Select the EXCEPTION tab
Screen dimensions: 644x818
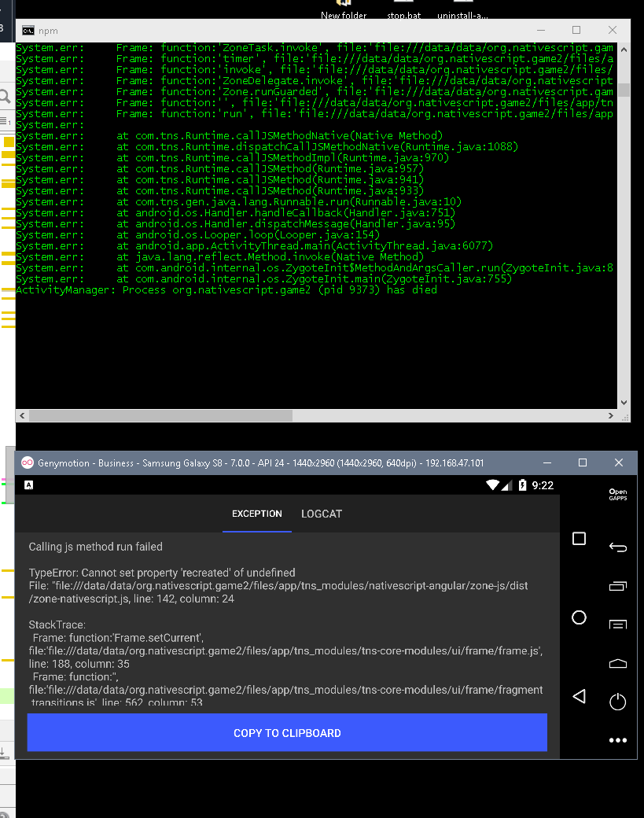pyautogui.click(x=256, y=514)
